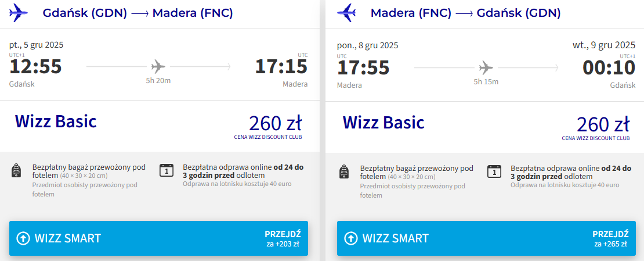Image resolution: width=644 pixels, height=261 pixels.
Task: Click the Madera (FNC) → Gdańsk (GDN) route header
Action: tap(465, 13)
